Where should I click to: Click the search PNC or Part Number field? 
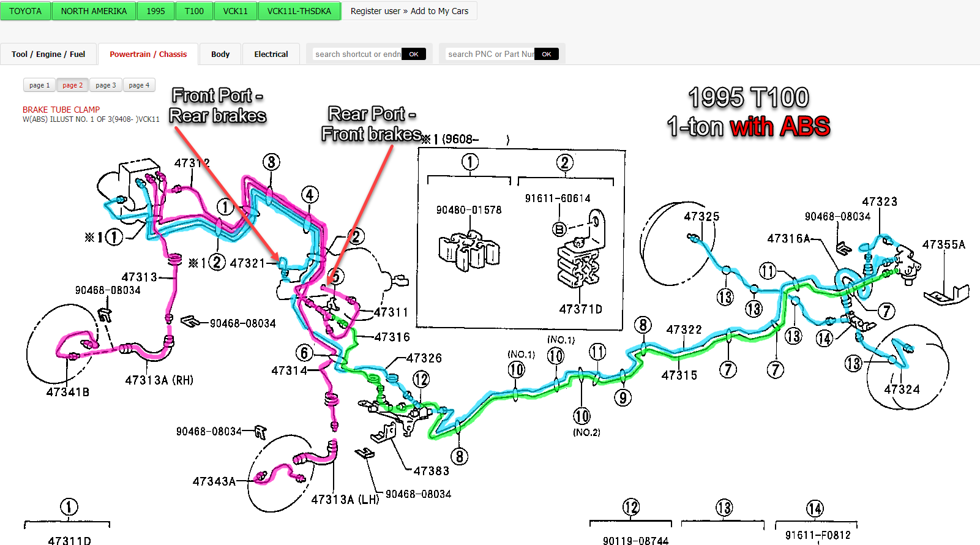click(x=490, y=54)
